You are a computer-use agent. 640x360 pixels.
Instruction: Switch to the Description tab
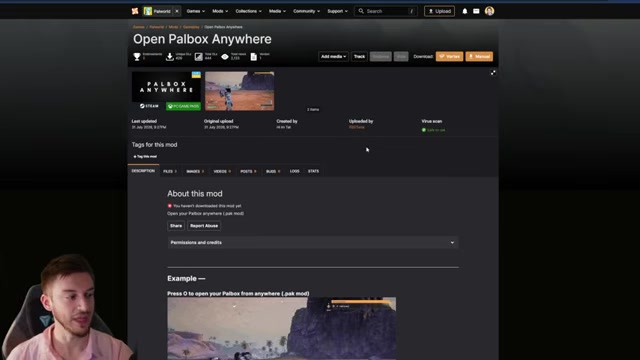pos(143,171)
